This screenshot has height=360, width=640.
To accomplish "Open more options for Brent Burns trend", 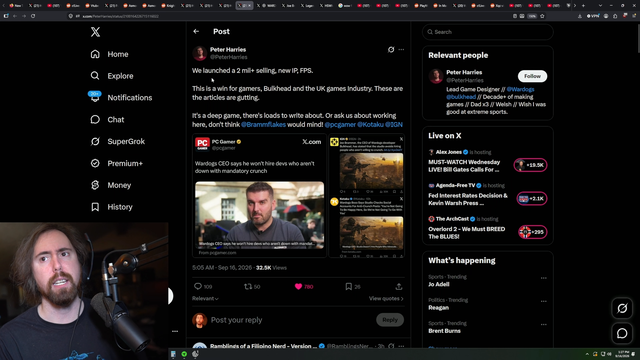I will pyautogui.click(x=544, y=324).
